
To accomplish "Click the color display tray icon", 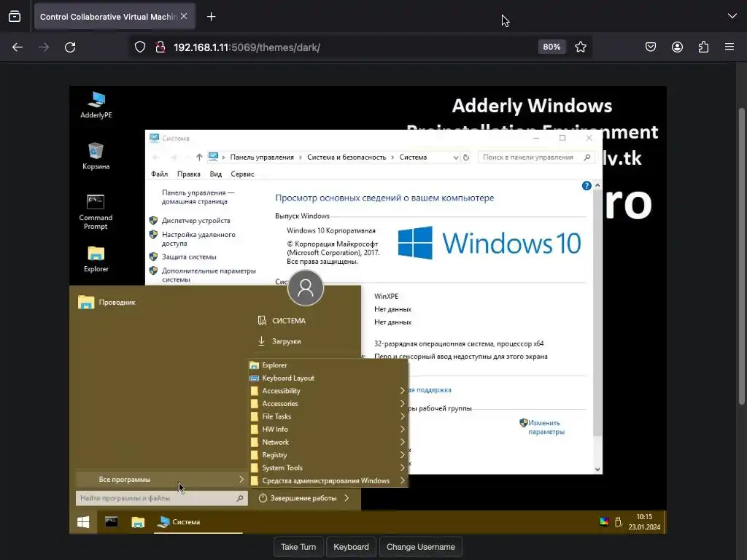I will 604,522.
